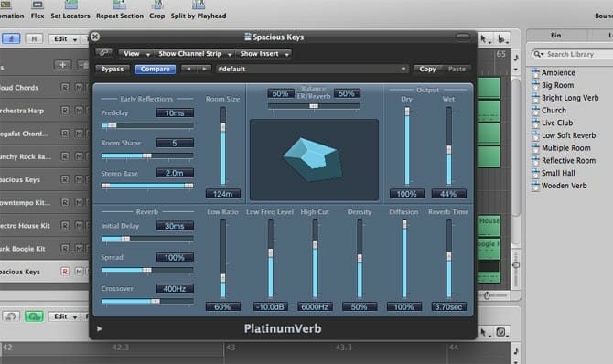This screenshot has width=613, height=364.
Task: Click the High Cut 6000Hz value field
Action: pos(315,307)
